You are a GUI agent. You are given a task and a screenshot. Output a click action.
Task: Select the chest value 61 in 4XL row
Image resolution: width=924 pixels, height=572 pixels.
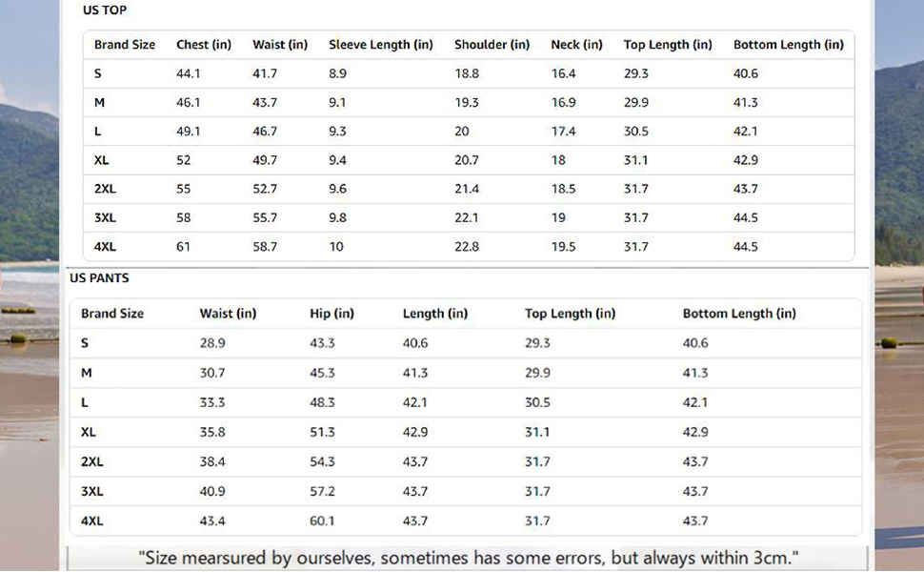click(x=183, y=247)
